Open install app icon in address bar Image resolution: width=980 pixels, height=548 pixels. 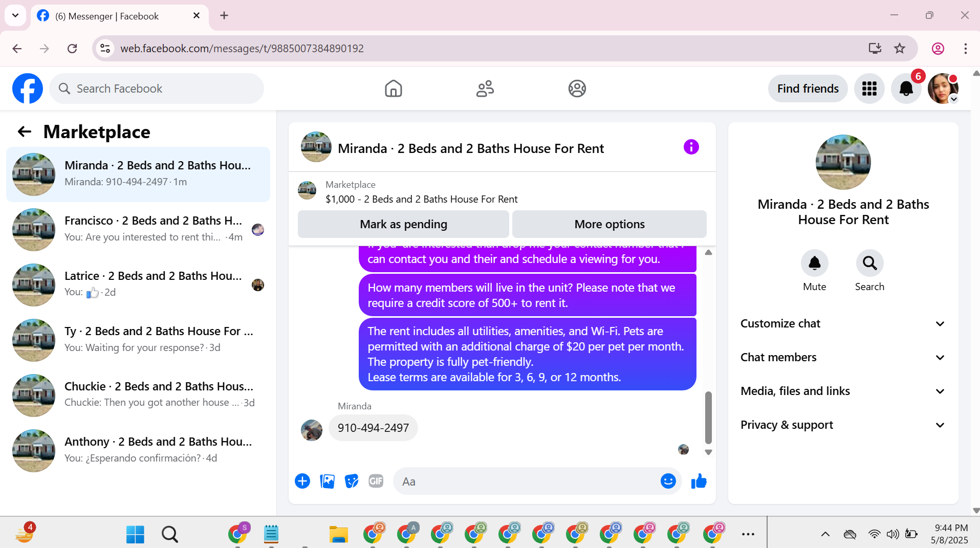point(875,49)
